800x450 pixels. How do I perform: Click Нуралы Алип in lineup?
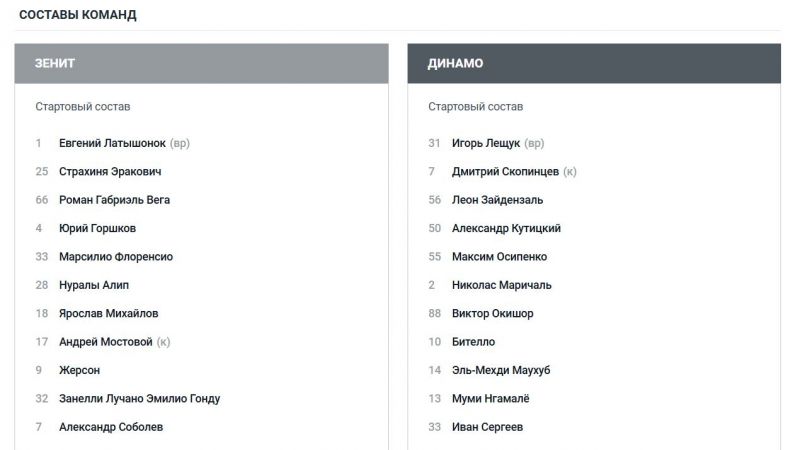pos(94,285)
